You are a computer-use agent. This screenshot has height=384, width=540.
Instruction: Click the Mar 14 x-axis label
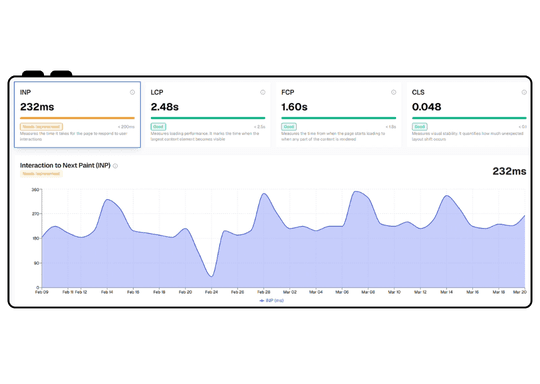pyautogui.click(x=447, y=292)
